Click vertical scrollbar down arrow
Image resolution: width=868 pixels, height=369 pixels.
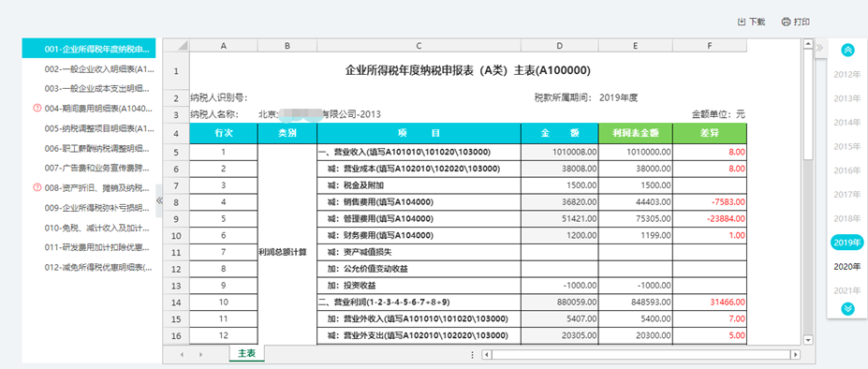coord(808,340)
